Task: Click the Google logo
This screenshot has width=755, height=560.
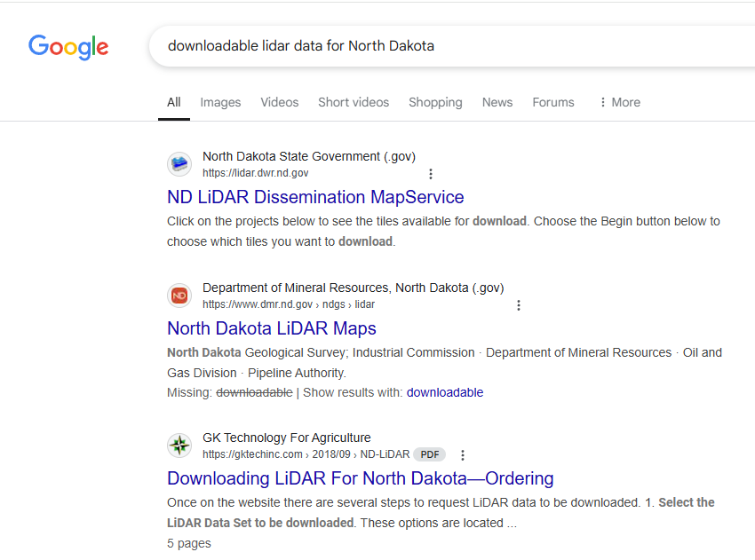Action: (68, 45)
